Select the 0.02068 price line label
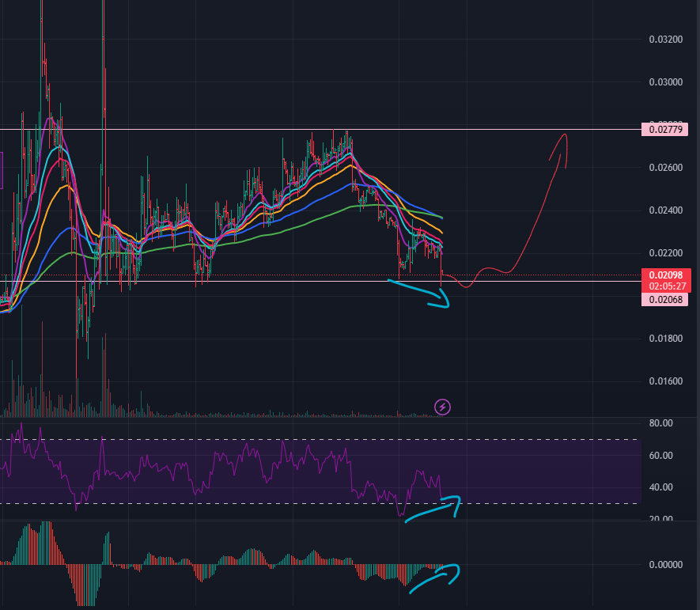Screen dimensions: 700x610 tap(664, 300)
